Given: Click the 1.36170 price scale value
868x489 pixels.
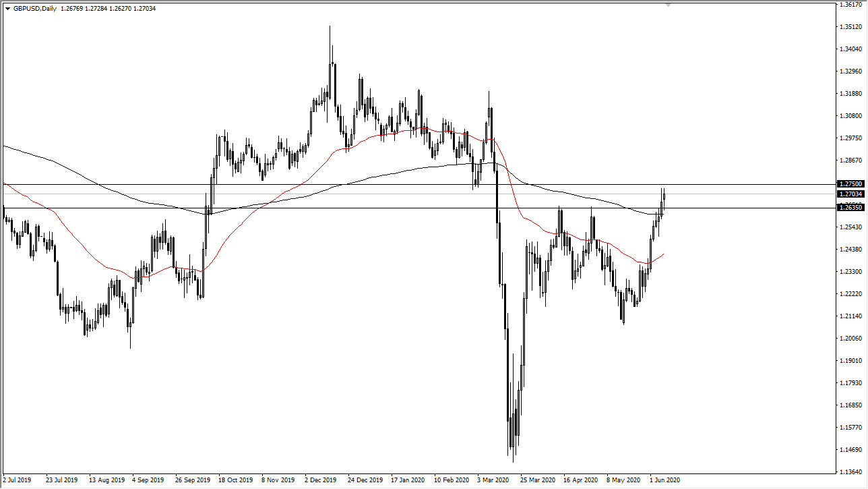Looking at the screenshot, I should [851, 5].
